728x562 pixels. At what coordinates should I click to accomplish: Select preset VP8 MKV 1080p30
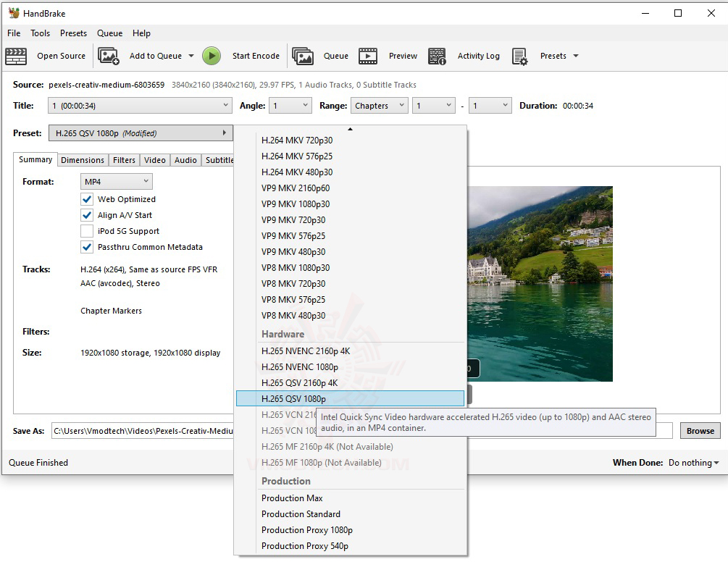350,267
